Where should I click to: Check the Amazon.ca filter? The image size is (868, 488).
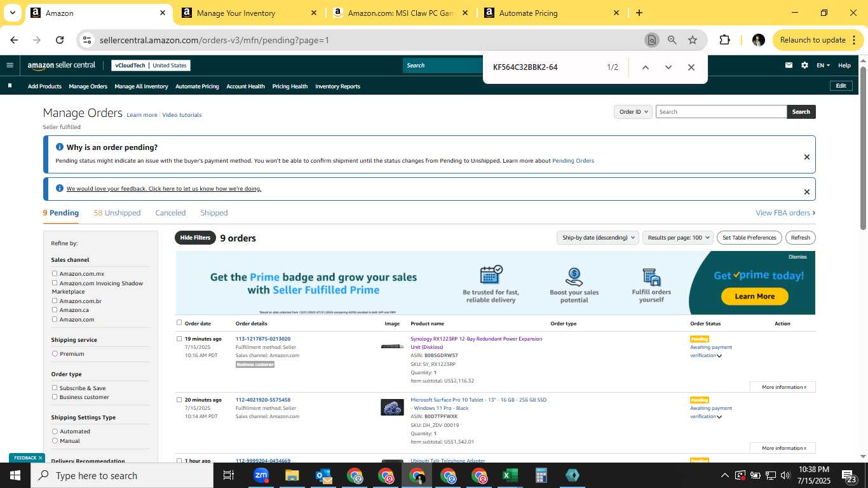tap(55, 310)
